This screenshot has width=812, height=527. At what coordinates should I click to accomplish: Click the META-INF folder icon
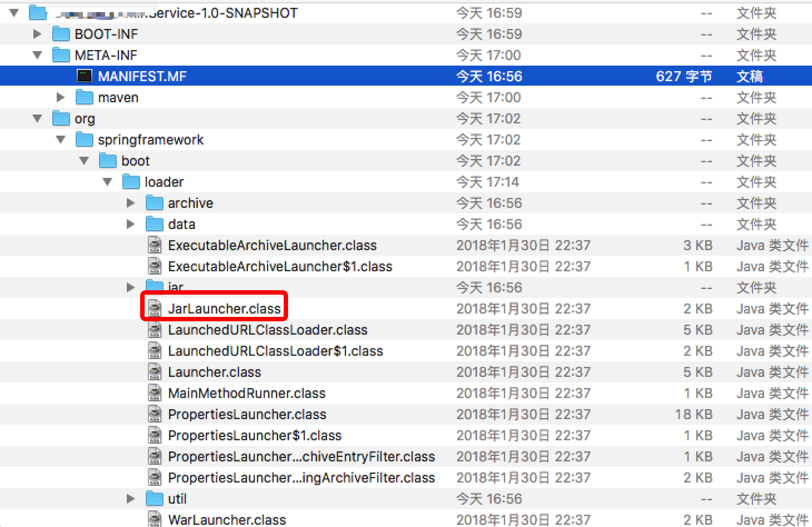click(61, 55)
